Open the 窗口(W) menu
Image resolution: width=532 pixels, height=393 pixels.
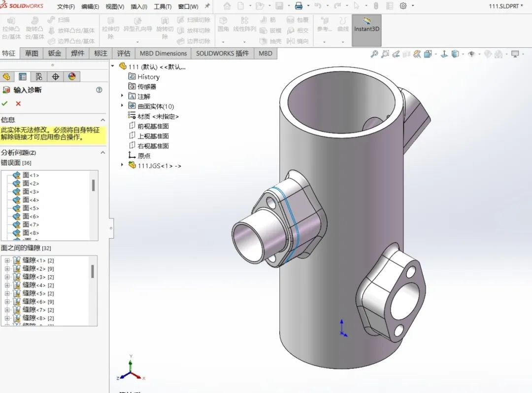(188, 6)
